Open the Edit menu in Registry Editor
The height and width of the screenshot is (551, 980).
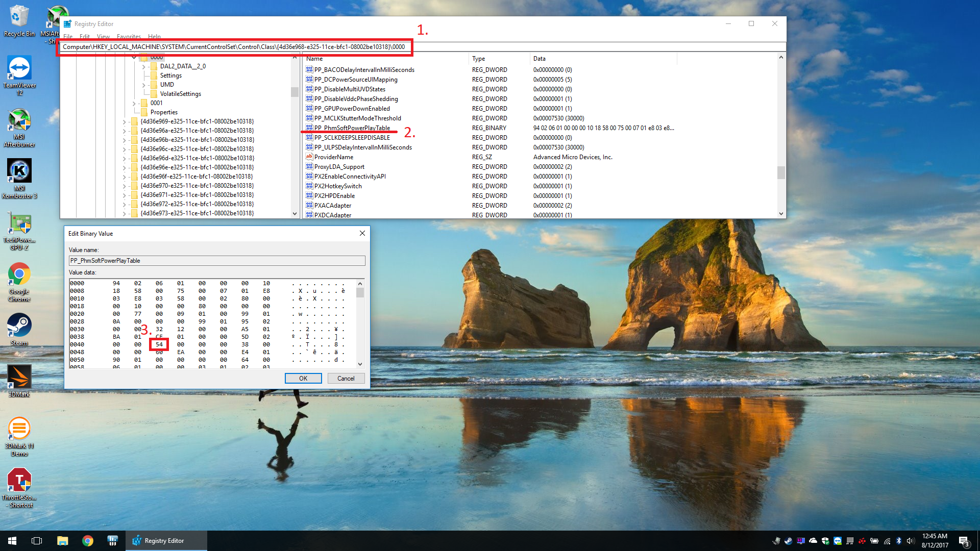coord(85,37)
